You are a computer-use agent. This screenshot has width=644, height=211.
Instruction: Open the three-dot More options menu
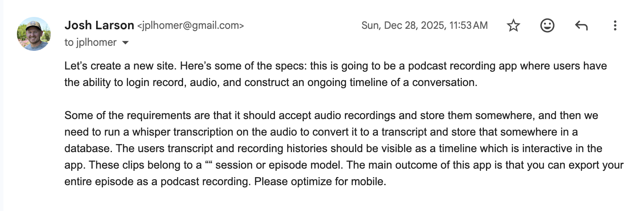coord(615,26)
